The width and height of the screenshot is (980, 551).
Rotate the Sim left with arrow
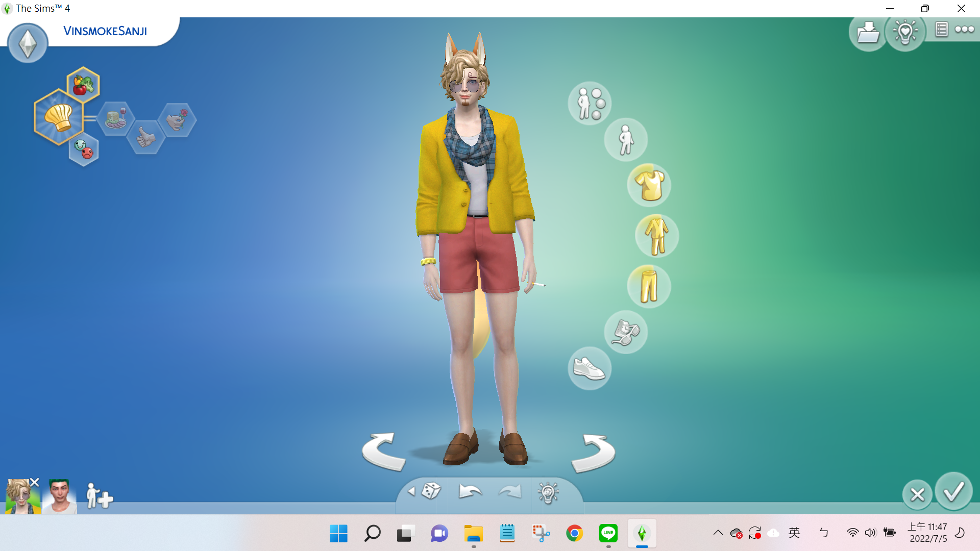coord(383,452)
